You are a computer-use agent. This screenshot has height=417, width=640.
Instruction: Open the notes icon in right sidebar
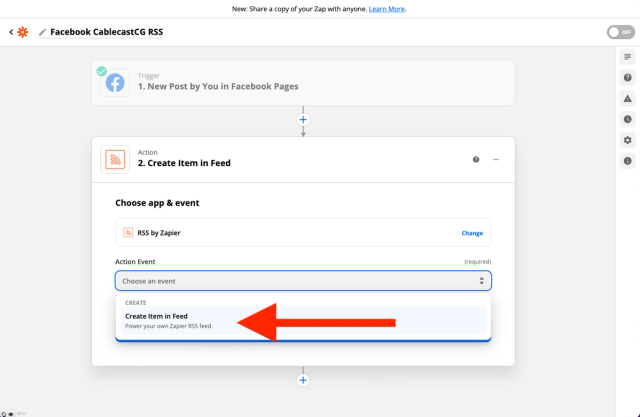[627, 57]
